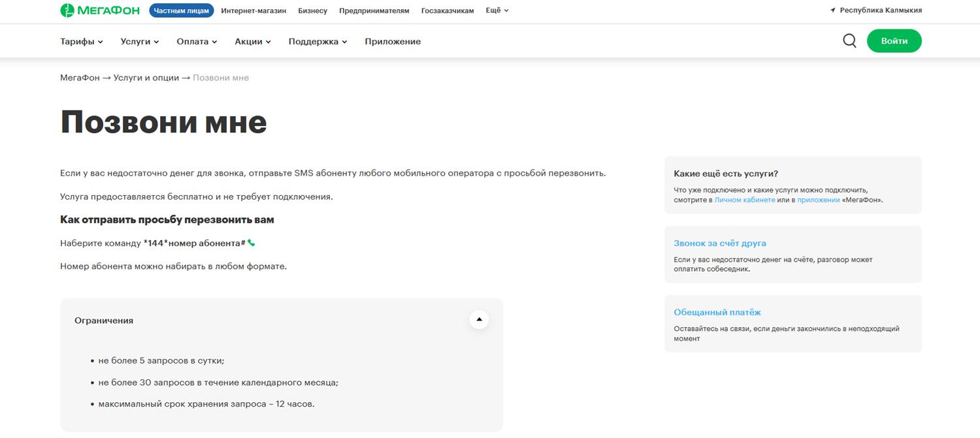Viewport: 980px width, 438px height.
Task: Open the Личном кабинете link
Action: click(x=745, y=200)
